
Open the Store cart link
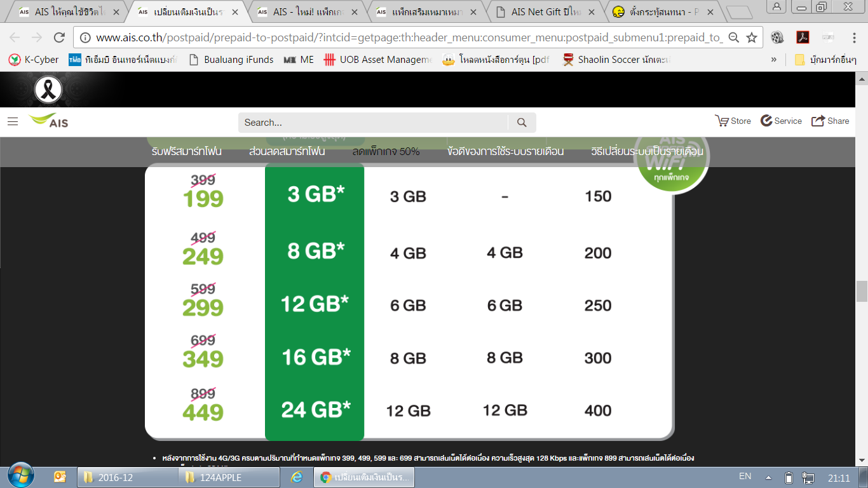coord(733,121)
